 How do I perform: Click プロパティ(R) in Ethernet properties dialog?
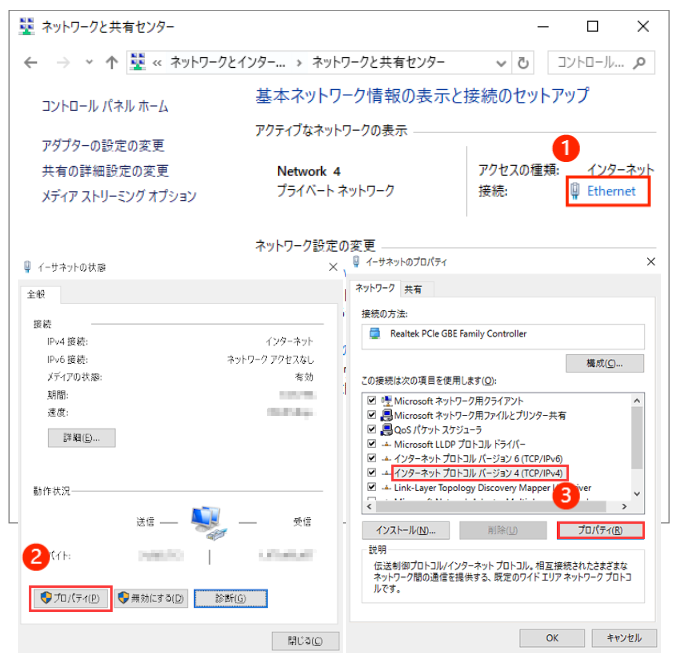click(601, 530)
